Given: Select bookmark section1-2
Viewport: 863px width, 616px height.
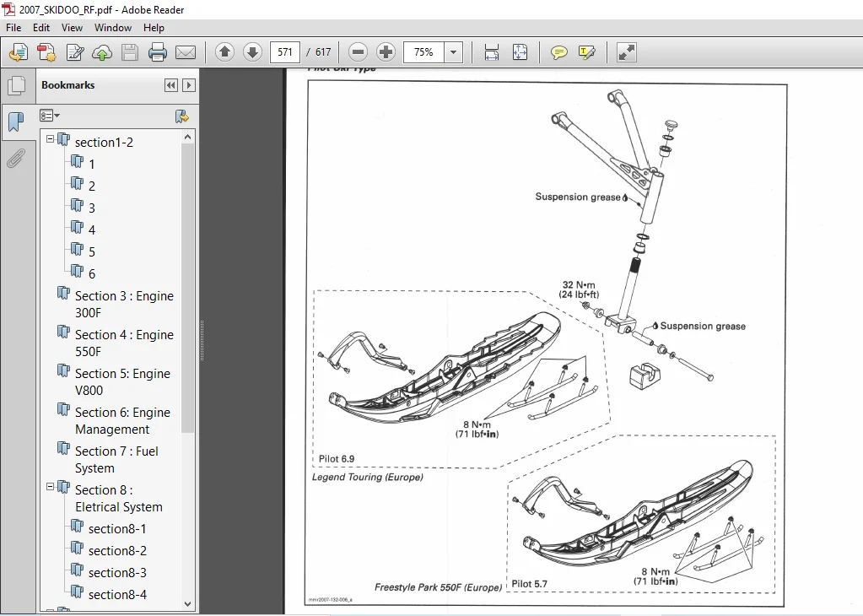Looking at the screenshot, I should [104, 143].
